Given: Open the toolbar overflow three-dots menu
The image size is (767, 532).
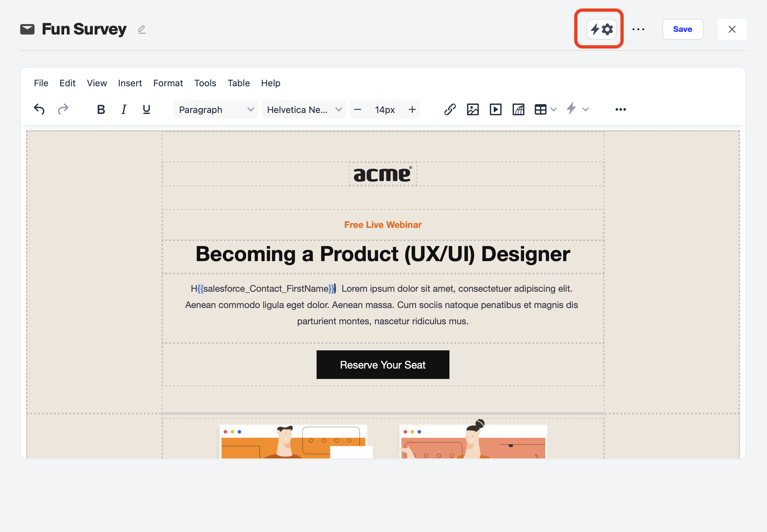Looking at the screenshot, I should coord(620,109).
